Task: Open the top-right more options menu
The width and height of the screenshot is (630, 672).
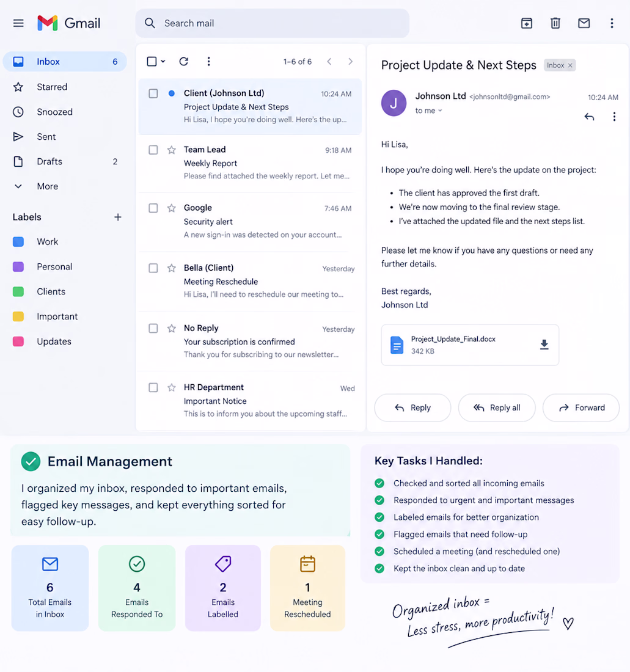Action: point(612,23)
